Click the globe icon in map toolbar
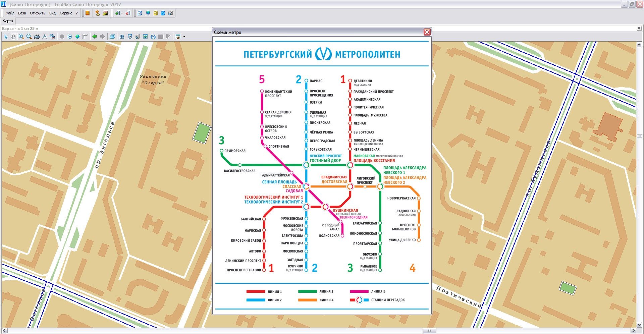 point(77,37)
